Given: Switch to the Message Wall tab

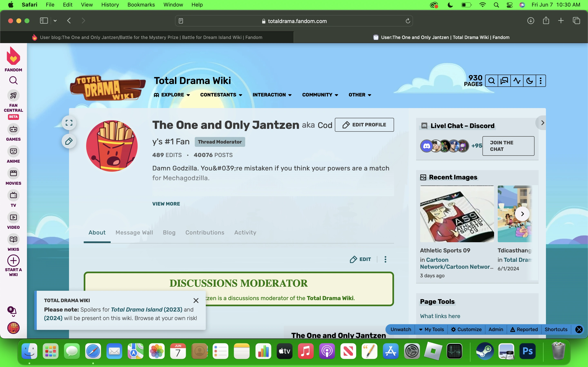Looking at the screenshot, I should click(x=134, y=232).
